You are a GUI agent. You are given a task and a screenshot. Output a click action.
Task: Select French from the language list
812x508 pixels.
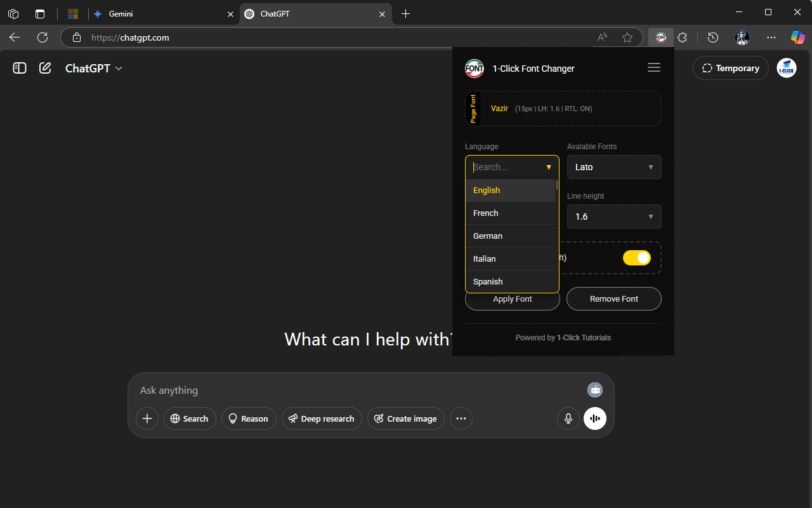pos(510,213)
